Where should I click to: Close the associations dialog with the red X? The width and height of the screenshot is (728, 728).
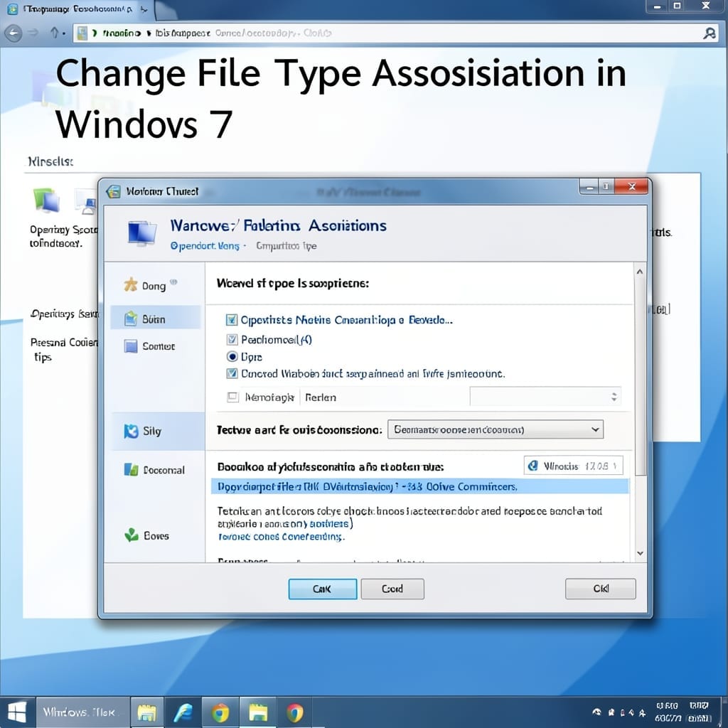coord(631,186)
